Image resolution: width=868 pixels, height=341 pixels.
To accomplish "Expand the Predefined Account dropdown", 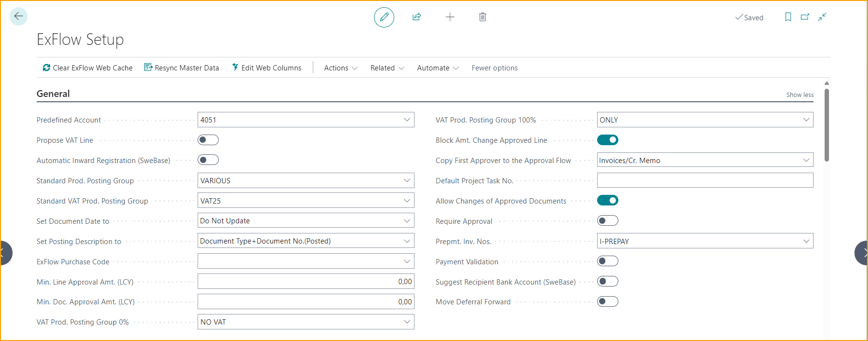I will 407,120.
